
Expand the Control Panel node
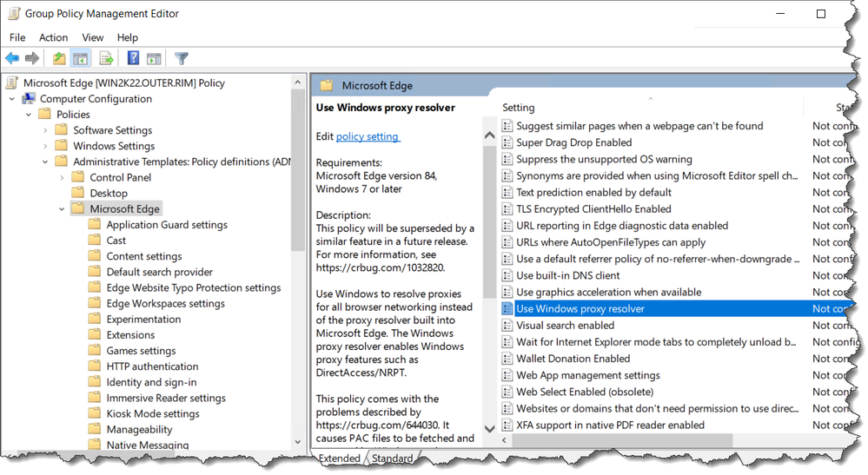click(62, 177)
